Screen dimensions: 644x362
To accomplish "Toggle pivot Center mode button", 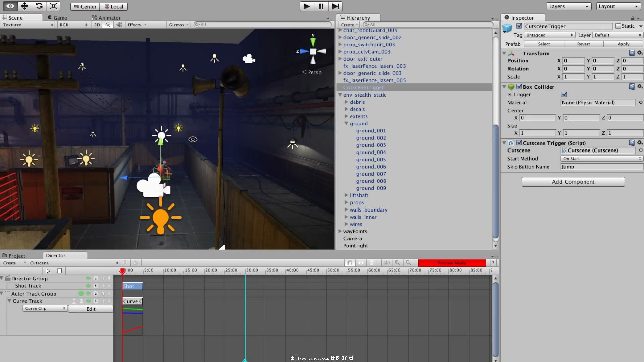I will coord(85,7).
